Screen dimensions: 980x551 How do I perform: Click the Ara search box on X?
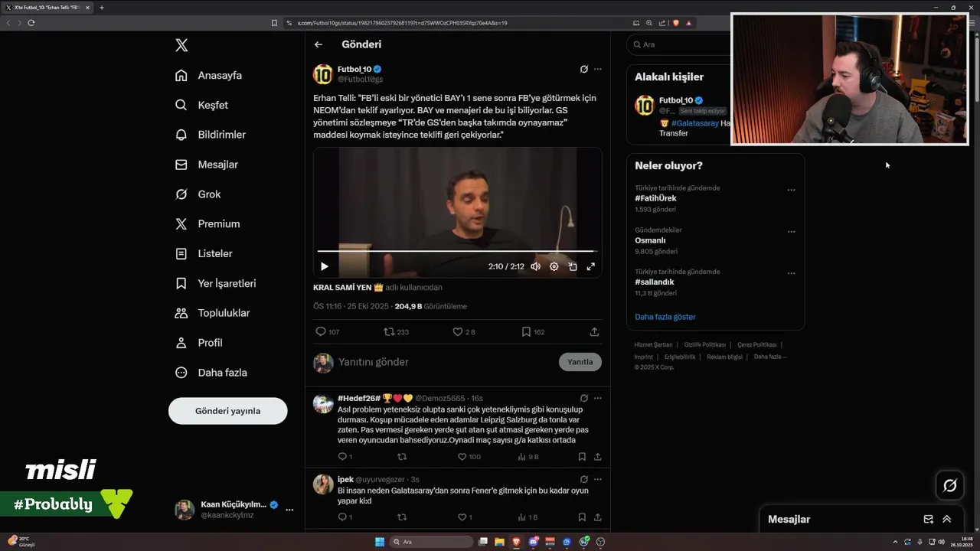(x=678, y=44)
